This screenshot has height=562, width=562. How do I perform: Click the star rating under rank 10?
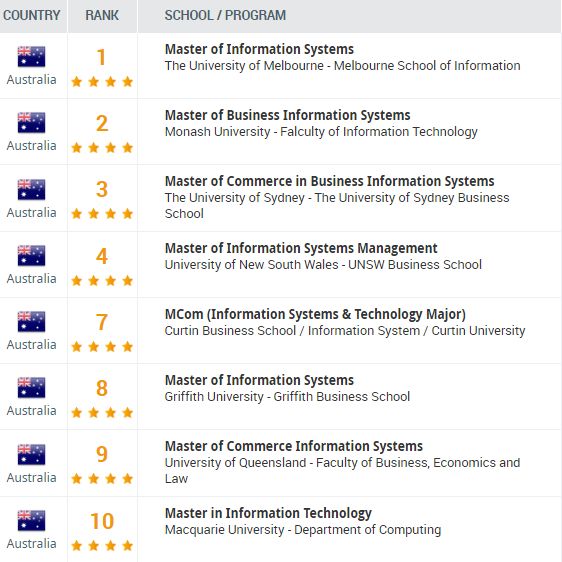coord(102,546)
